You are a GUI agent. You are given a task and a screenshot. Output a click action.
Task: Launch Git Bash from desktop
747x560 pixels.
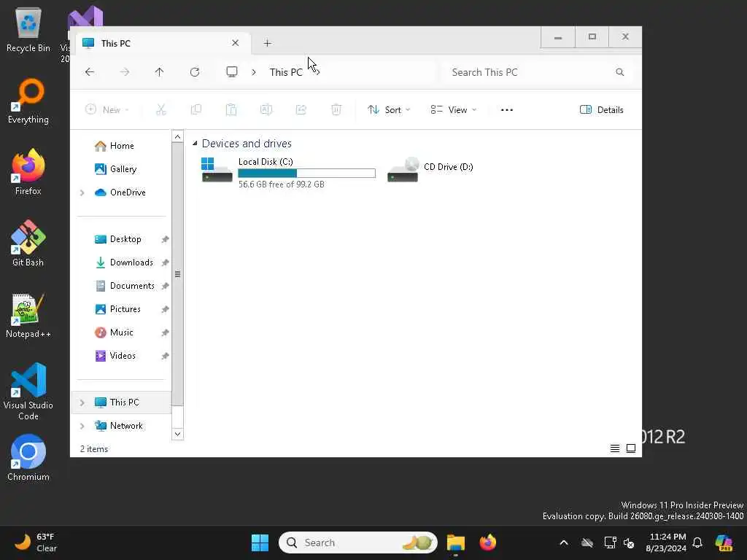point(28,244)
